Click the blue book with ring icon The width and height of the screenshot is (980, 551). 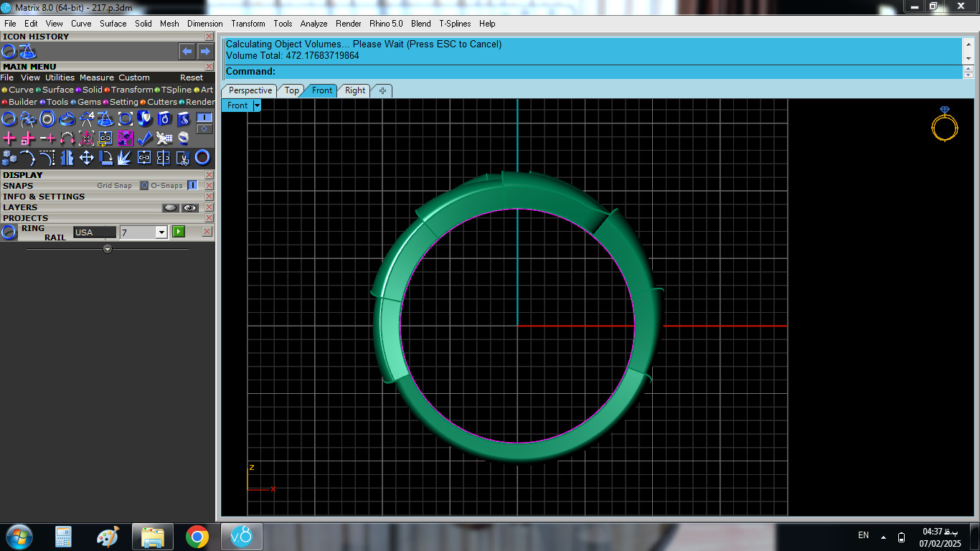(x=164, y=119)
